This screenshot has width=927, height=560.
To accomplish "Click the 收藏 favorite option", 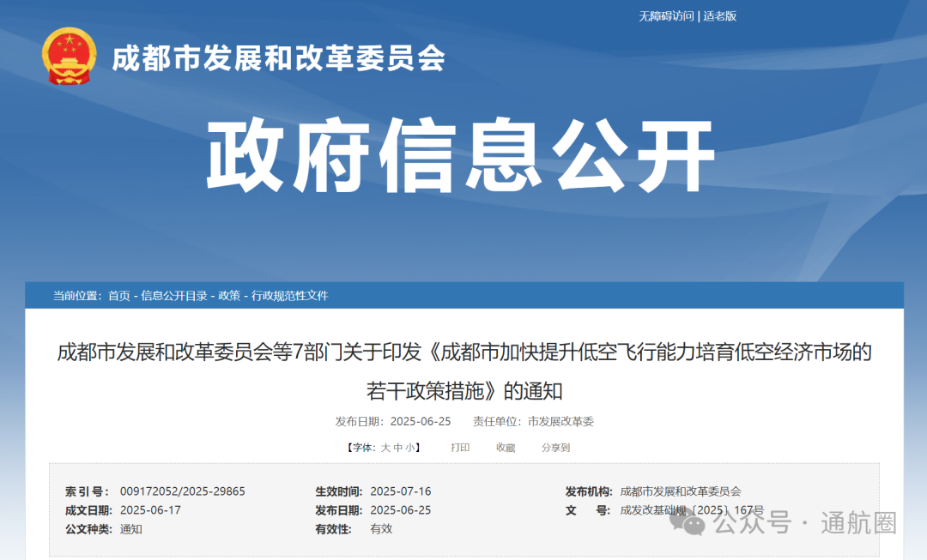I will click(x=506, y=447).
